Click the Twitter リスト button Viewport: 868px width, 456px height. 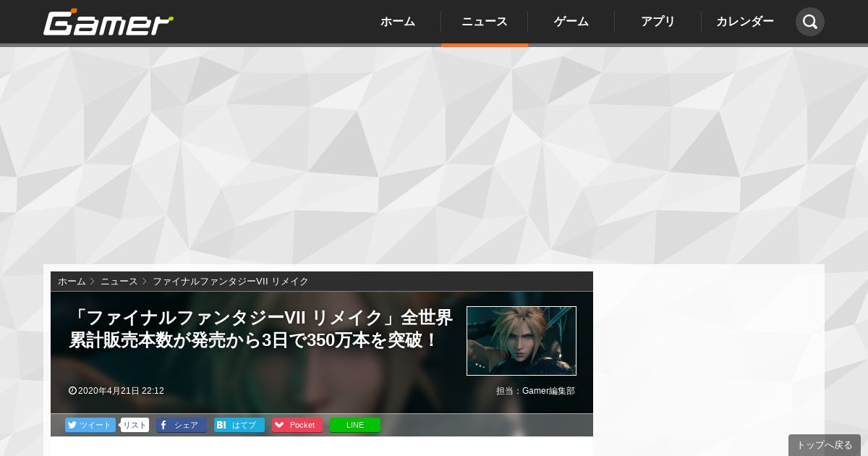coord(135,425)
